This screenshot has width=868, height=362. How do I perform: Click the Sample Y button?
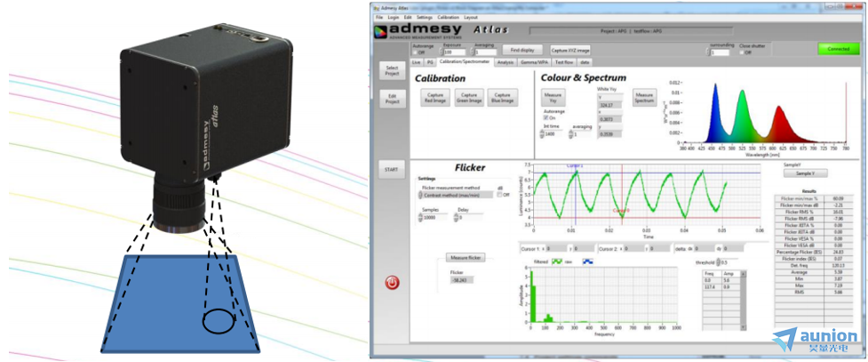point(806,173)
